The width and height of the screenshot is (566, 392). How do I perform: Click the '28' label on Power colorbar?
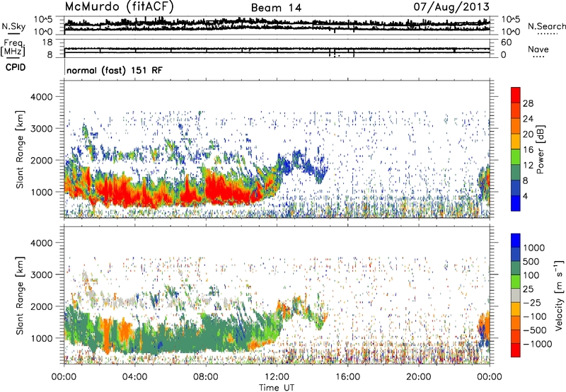[528, 103]
